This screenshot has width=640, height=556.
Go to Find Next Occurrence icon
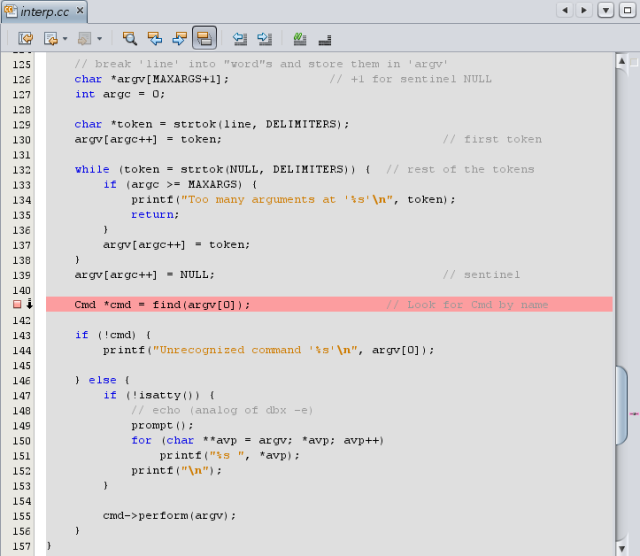point(179,39)
